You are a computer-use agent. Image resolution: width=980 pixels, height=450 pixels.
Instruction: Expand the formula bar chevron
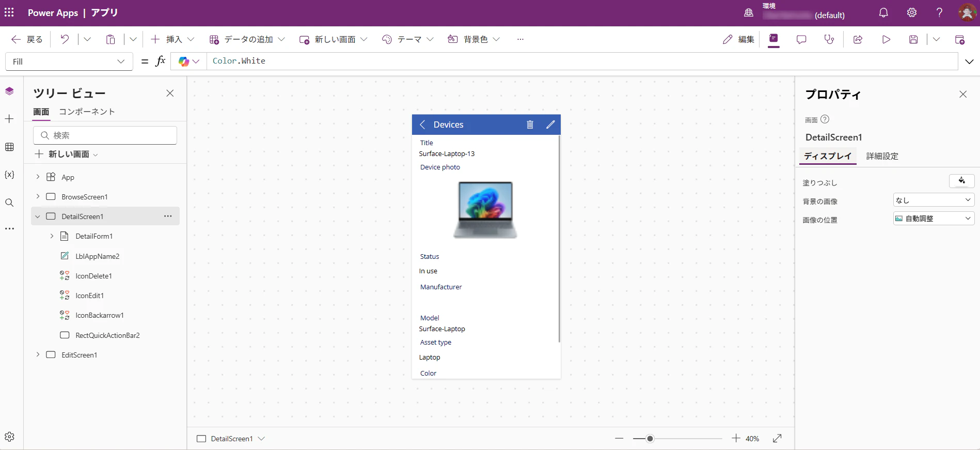969,61
